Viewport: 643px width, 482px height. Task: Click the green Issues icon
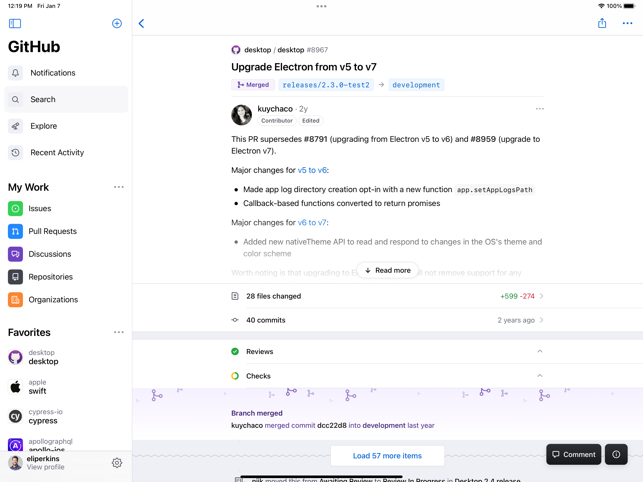click(x=15, y=208)
